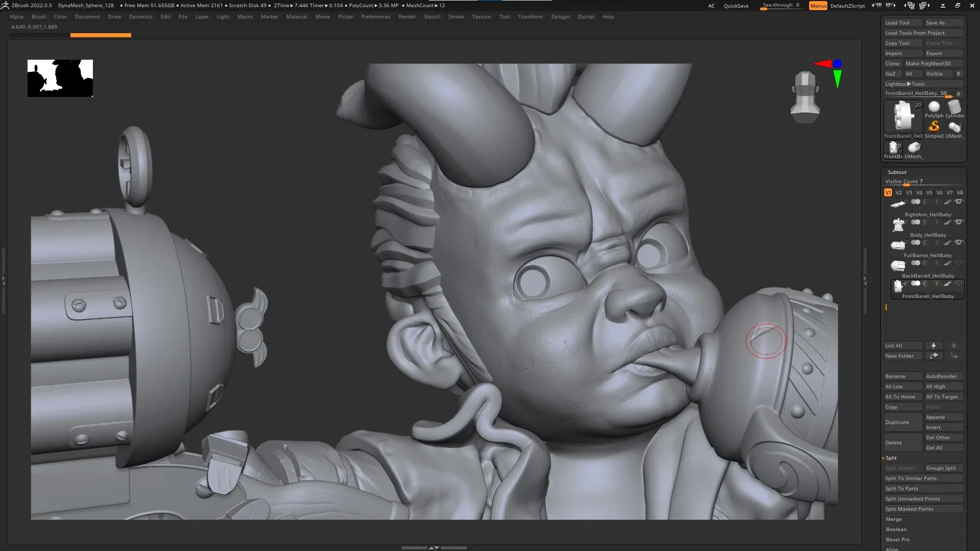Open the Zplugin menu

[x=560, y=16]
